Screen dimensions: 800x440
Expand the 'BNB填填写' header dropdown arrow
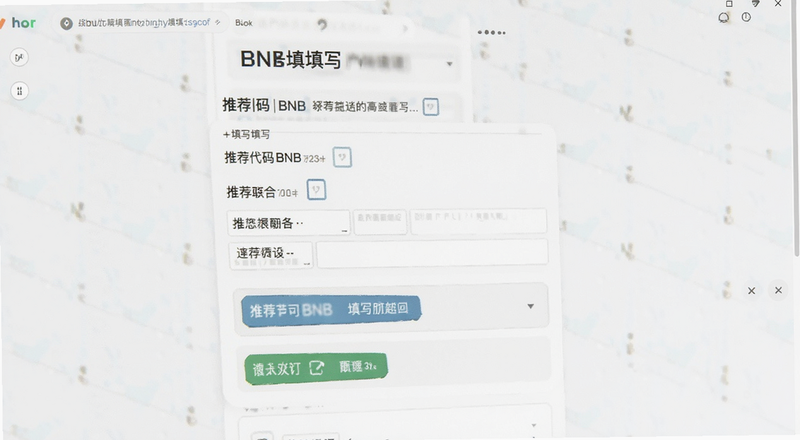tap(449, 64)
